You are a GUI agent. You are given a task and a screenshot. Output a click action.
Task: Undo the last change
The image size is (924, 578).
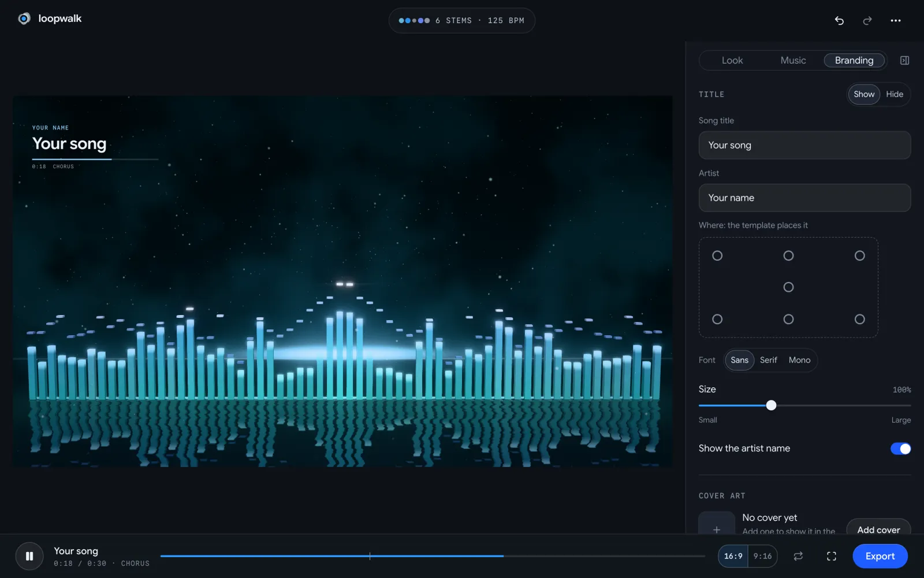pyautogui.click(x=839, y=21)
